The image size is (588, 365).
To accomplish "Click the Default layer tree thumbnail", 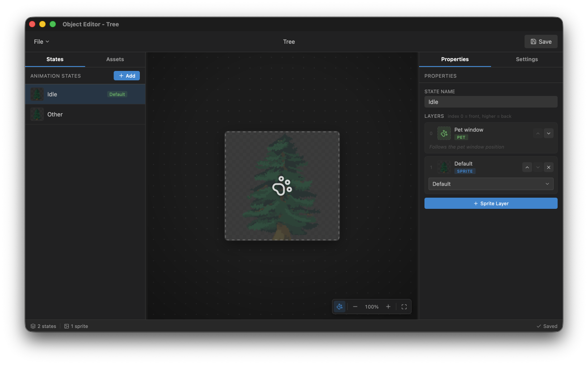I will tap(444, 167).
